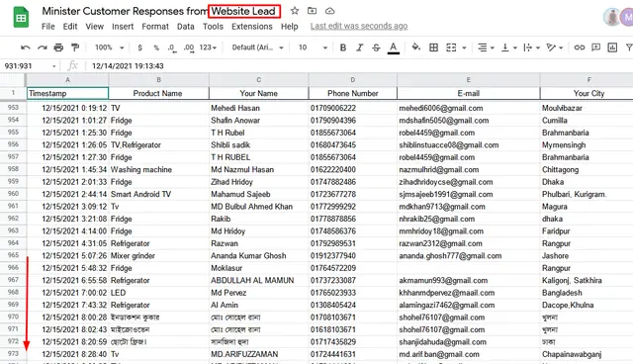
Task: Move document to a folder icon
Action: click(313, 11)
